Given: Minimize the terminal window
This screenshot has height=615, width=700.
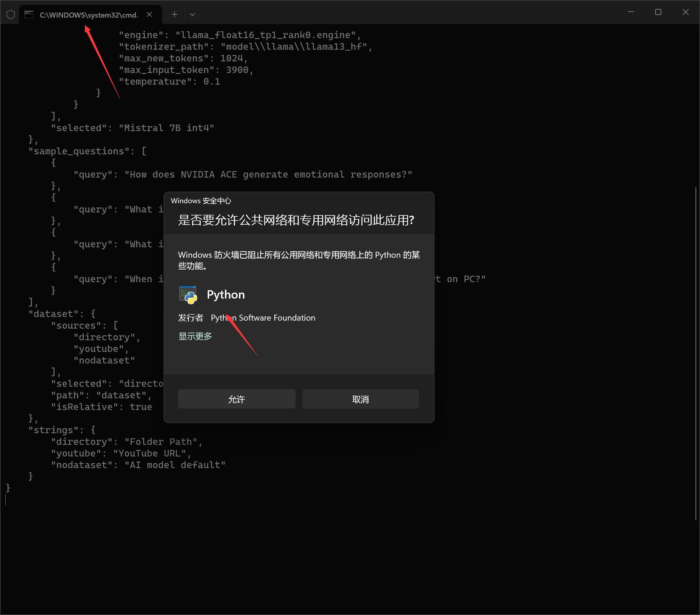Looking at the screenshot, I should point(631,12).
